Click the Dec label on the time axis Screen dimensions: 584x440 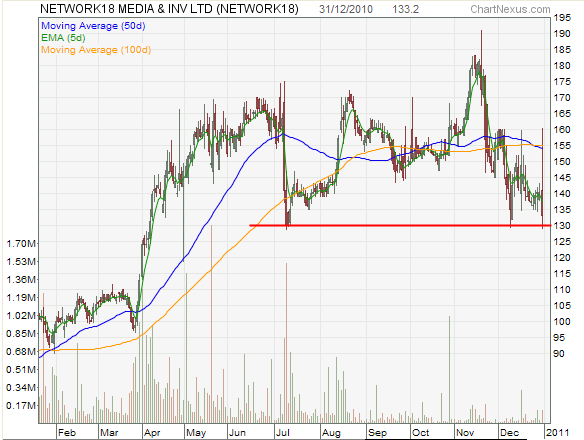coord(509,433)
